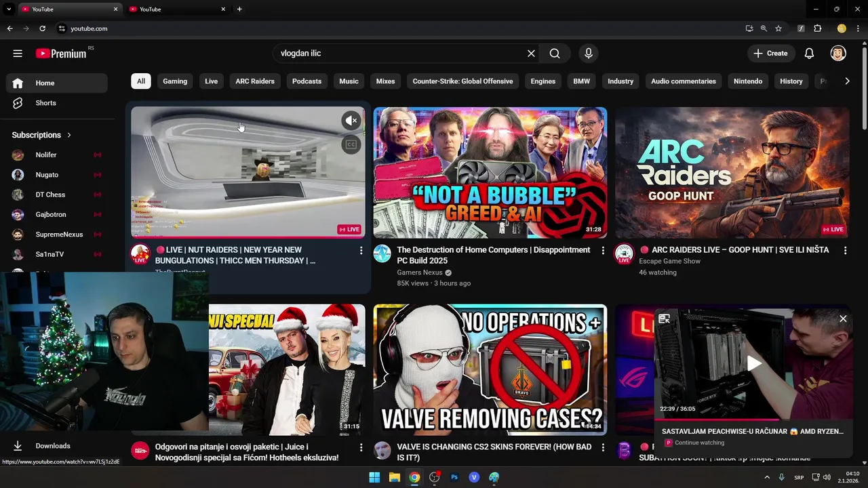The width and height of the screenshot is (868, 488).
Task: Expand Subscriptions section
Action: click(x=41, y=135)
